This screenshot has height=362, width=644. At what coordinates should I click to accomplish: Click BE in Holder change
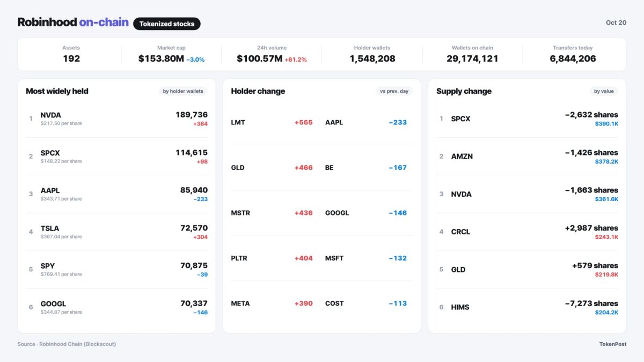coord(329,167)
